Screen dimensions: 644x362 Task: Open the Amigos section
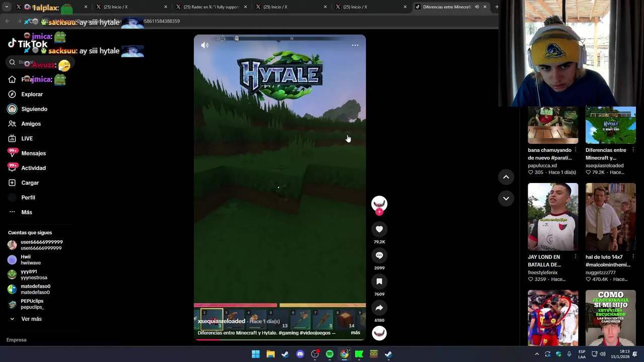click(25, 124)
